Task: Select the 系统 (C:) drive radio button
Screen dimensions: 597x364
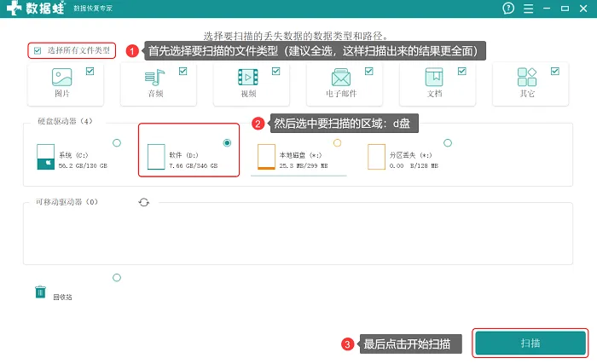Action: pos(117,142)
